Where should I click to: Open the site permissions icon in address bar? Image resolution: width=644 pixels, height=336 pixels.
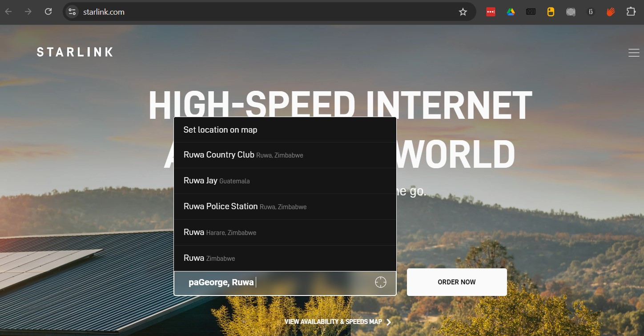(x=72, y=12)
